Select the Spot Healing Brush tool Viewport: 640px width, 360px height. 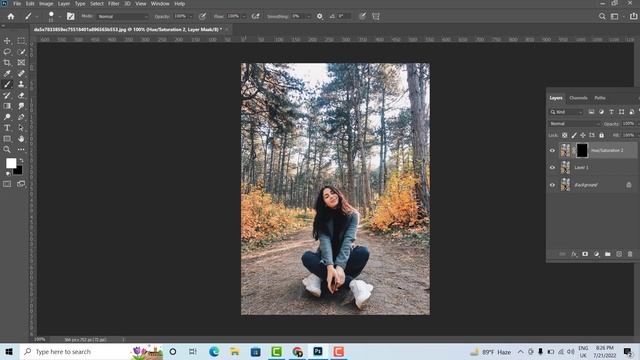coord(21,73)
